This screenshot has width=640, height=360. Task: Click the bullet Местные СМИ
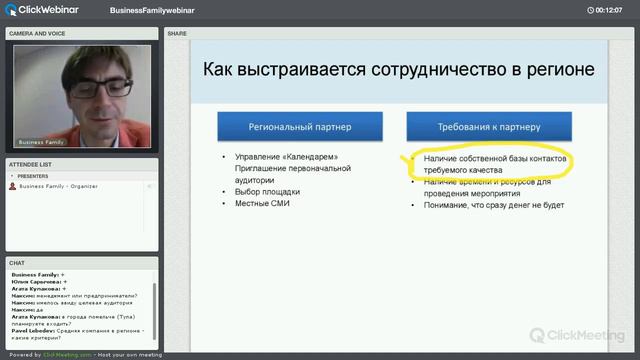[262, 203]
